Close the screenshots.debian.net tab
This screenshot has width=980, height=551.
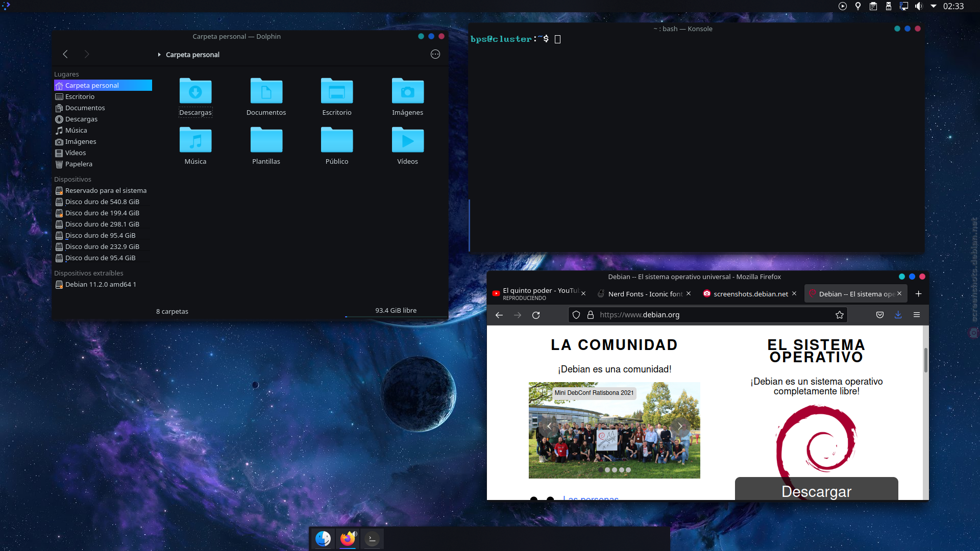(x=794, y=293)
